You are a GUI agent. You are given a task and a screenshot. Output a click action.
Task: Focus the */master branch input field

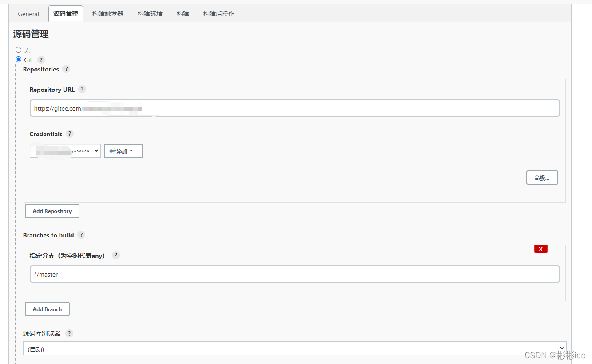(295, 274)
